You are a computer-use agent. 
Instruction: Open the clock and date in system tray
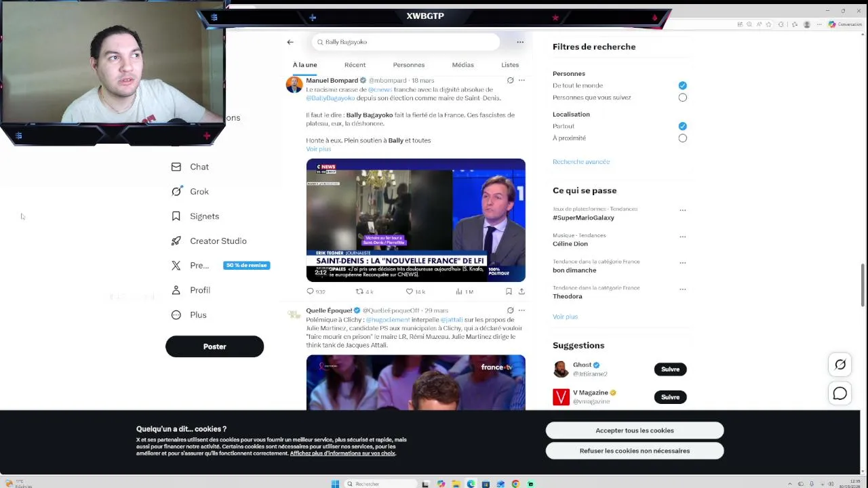pos(850,484)
